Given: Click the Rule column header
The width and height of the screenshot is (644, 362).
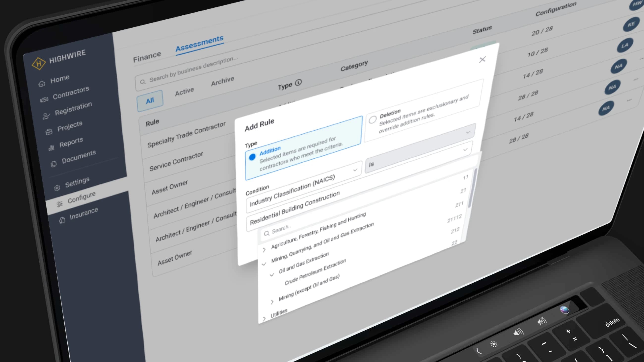Looking at the screenshot, I should tap(152, 123).
